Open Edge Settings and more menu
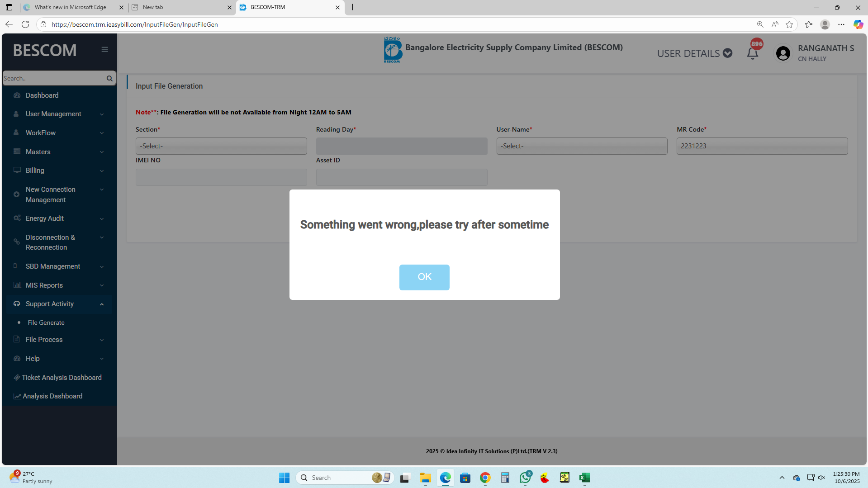 click(x=841, y=24)
